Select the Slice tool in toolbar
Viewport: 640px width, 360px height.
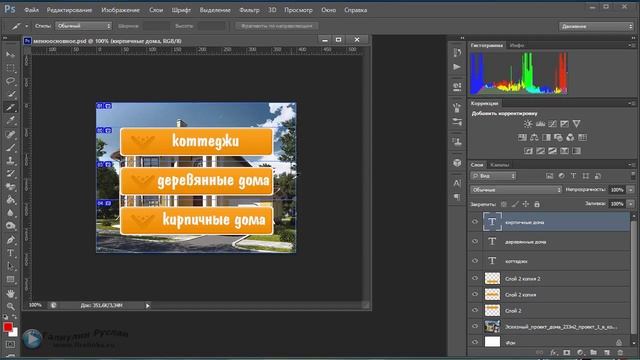(10, 107)
